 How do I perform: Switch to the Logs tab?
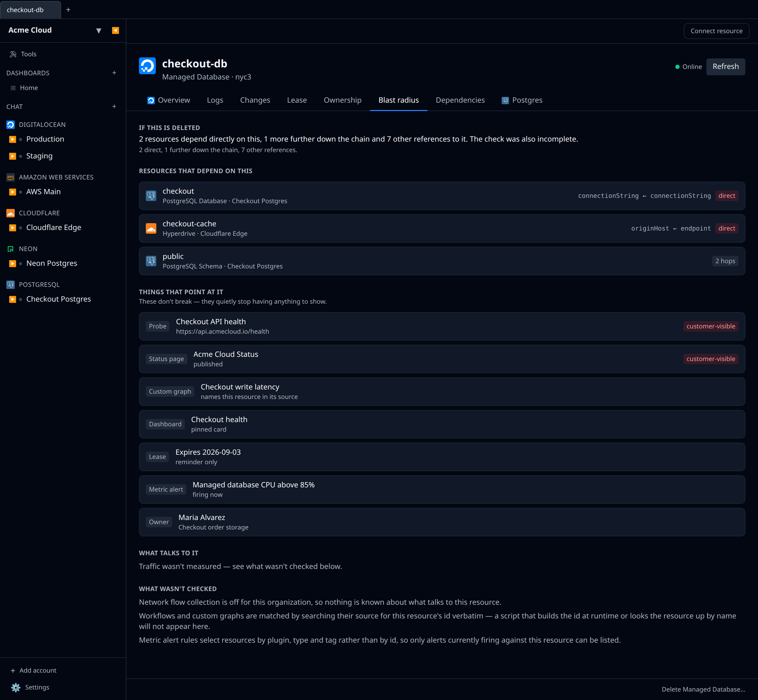215,100
